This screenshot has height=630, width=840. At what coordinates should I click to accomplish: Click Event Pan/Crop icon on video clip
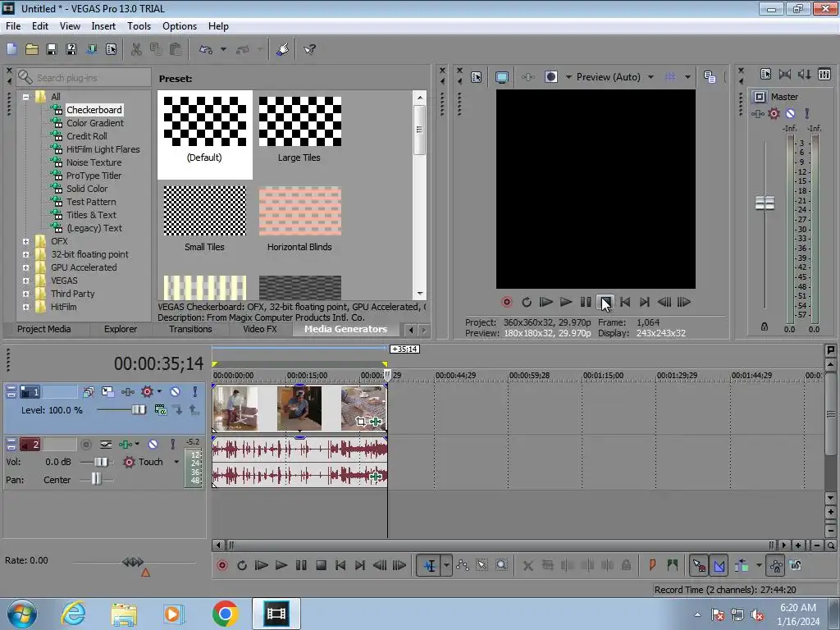(361, 422)
